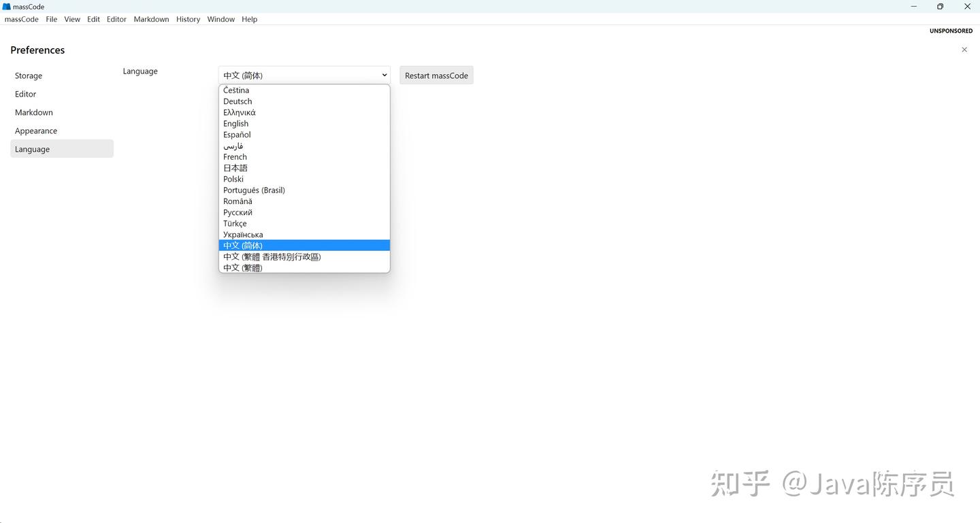Restore down the massCode window
Screen dimensions: 980x523
click(940, 7)
